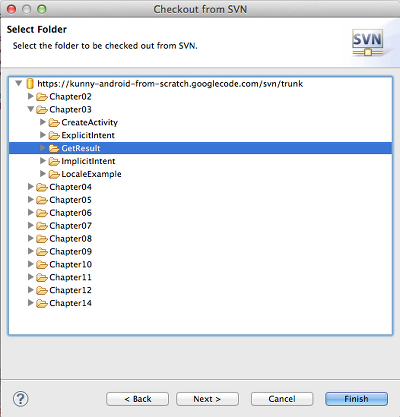This screenshot has height=417, width=400.
Task: Click the Chapter12 folder icon
Action: (x=42, y=290)
